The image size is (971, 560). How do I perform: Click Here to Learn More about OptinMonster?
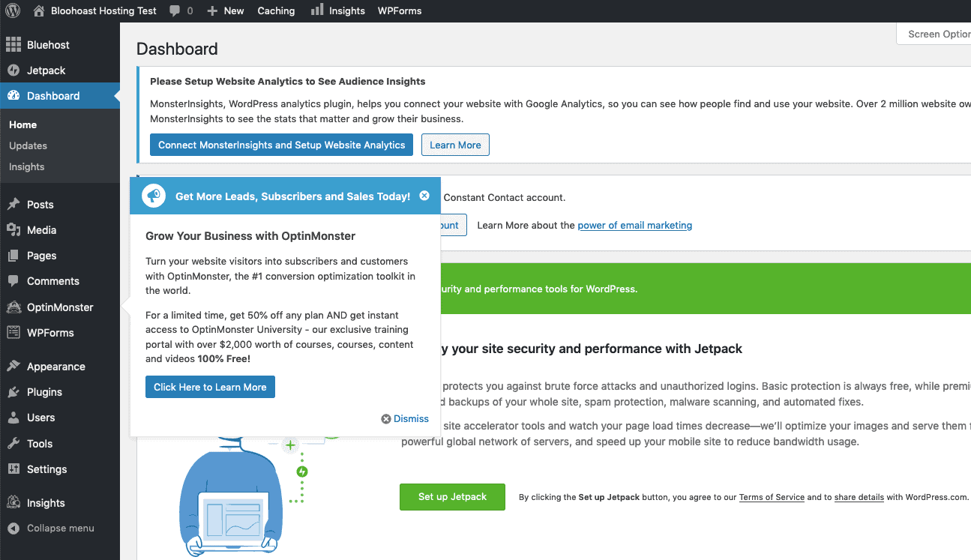coord(210,387)
